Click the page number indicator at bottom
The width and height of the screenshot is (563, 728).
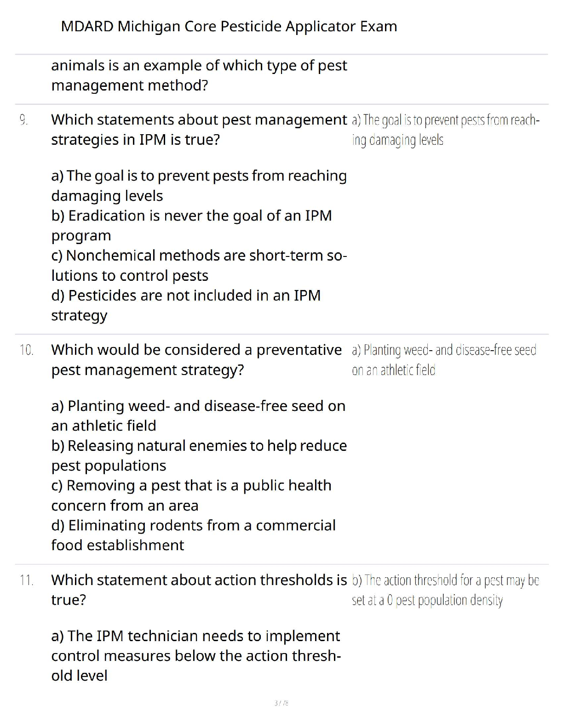tap(281, 703)
